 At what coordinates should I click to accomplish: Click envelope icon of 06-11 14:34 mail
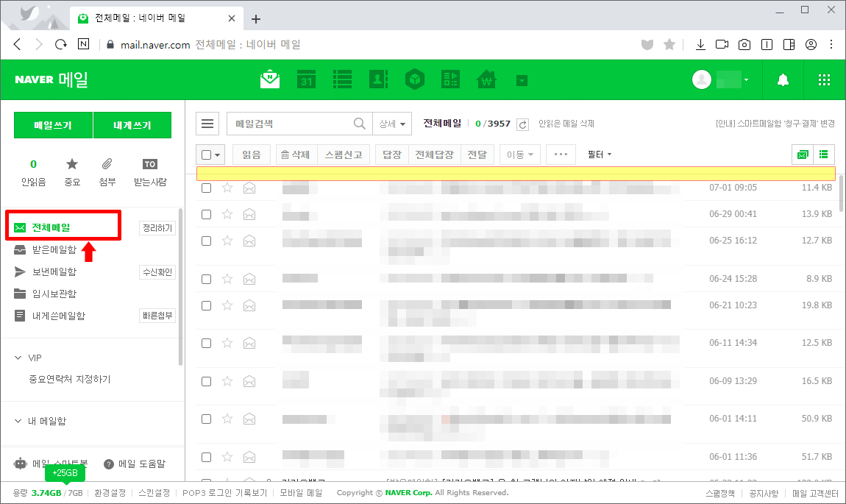coord(249,343)
